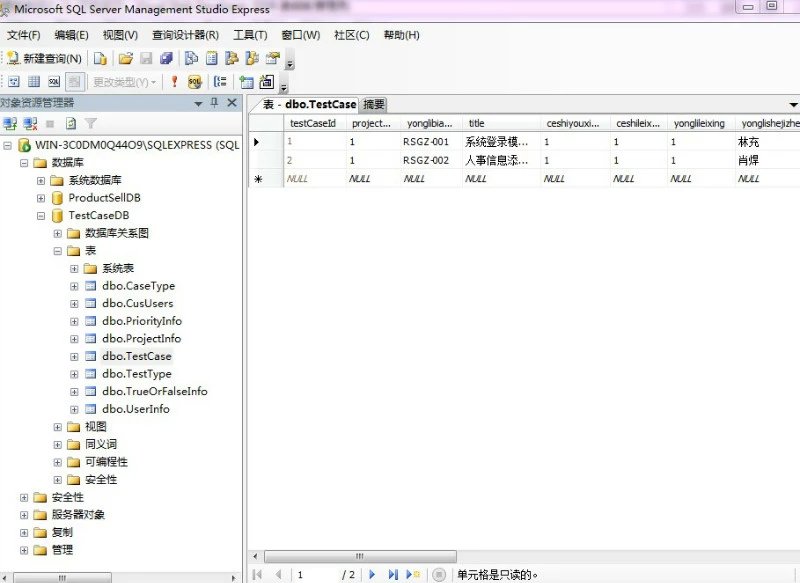Click the Database Engine Query icon
The image size is (800, 583).
(x=101, y=59)
